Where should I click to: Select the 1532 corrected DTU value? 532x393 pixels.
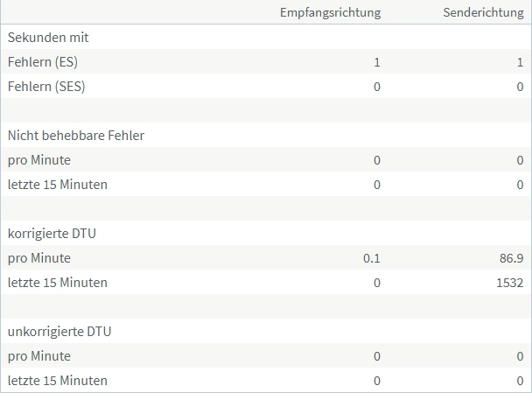508,283
